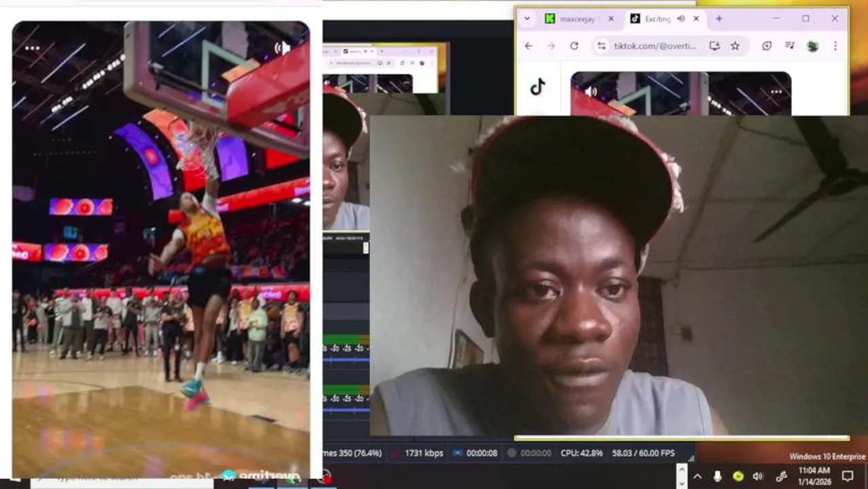Click the install app icon in address bar

715,46
